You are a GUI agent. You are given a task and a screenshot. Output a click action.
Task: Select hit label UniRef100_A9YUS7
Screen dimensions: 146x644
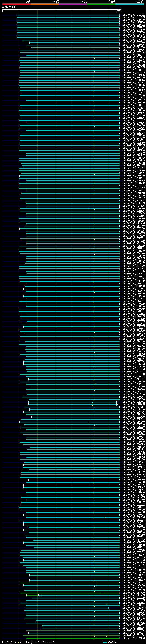click(x=133, y=407)
